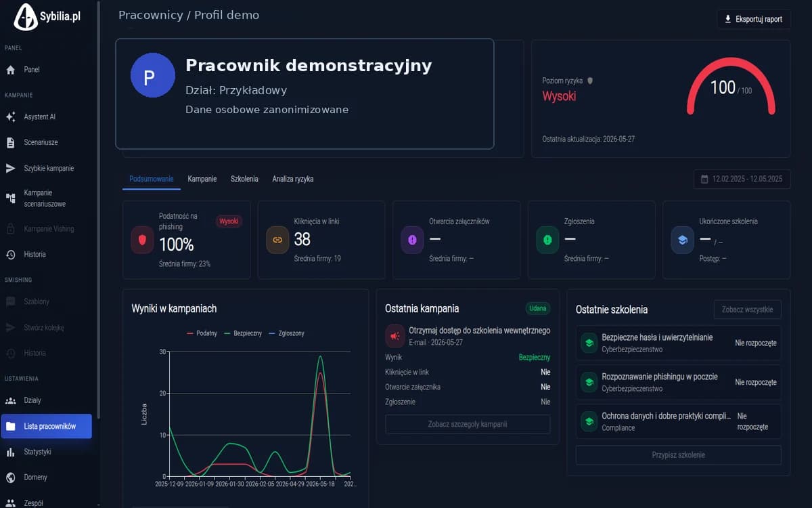Click the calendar icon in date range field
Image resolution: width=812 pixels, height=508 pixels.
[x=704, y=179]
